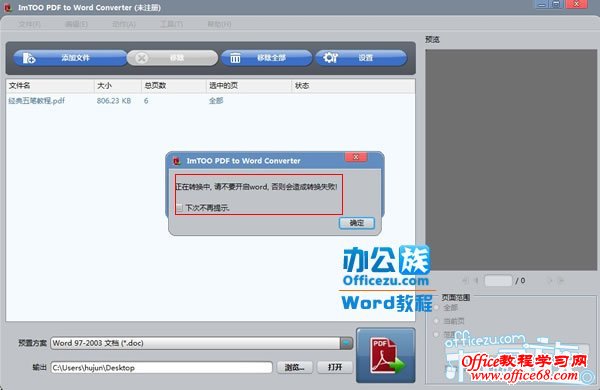Click the total pages value 6
This screenshot has height=390, width=600.
[x=146, y=101]
